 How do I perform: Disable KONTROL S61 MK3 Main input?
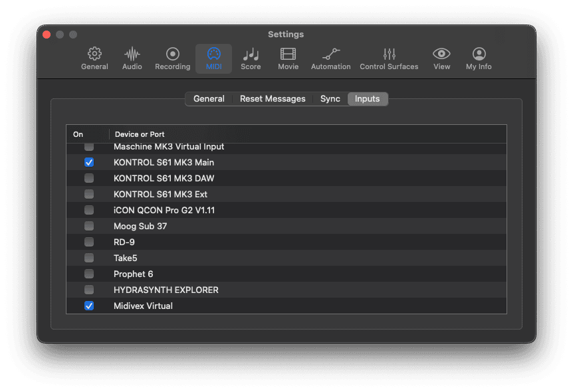point(89,162)
